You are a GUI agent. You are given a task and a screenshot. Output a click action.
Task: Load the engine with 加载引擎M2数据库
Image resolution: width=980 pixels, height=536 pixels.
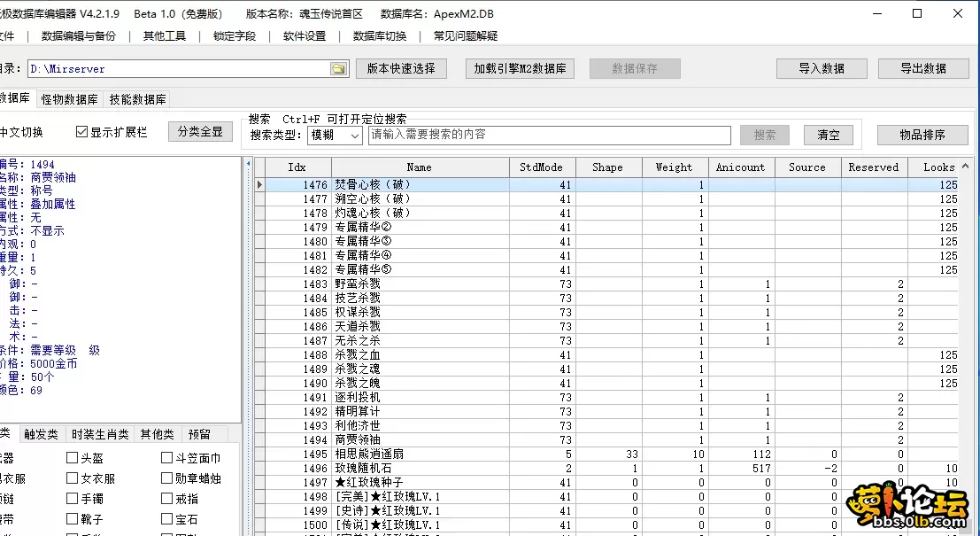pyautogui.click(x=518, y=67)
